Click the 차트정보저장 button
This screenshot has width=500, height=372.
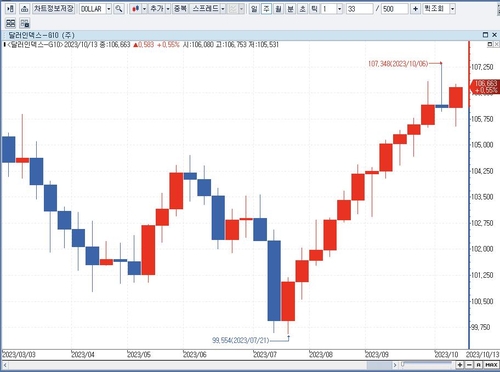click(x=53, y=9)
